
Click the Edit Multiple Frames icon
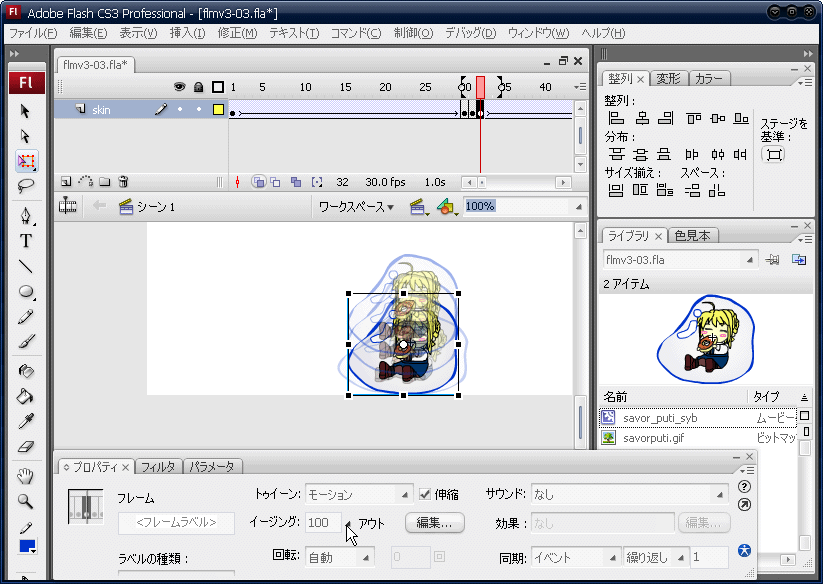(x=296, y=182)
